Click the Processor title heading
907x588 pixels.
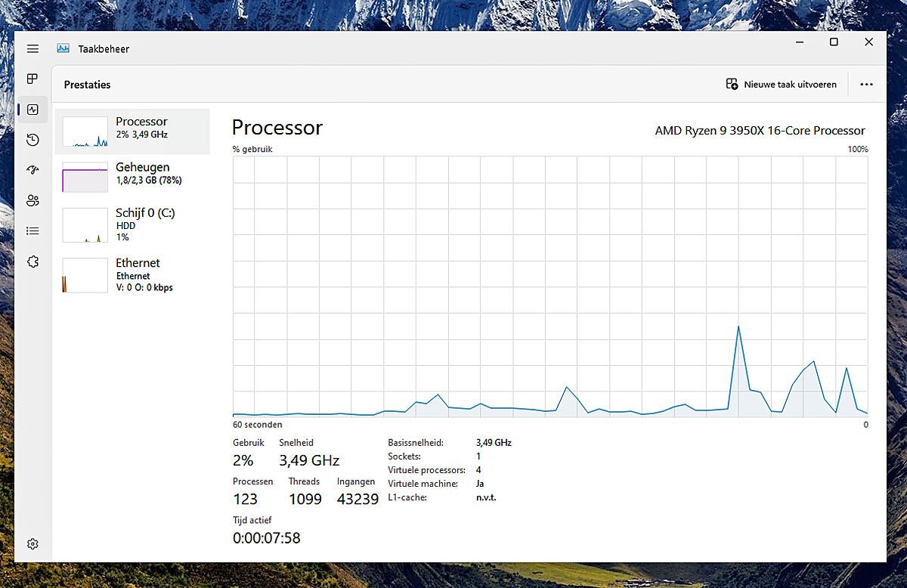pyautogui.click(x=277, y=128)
